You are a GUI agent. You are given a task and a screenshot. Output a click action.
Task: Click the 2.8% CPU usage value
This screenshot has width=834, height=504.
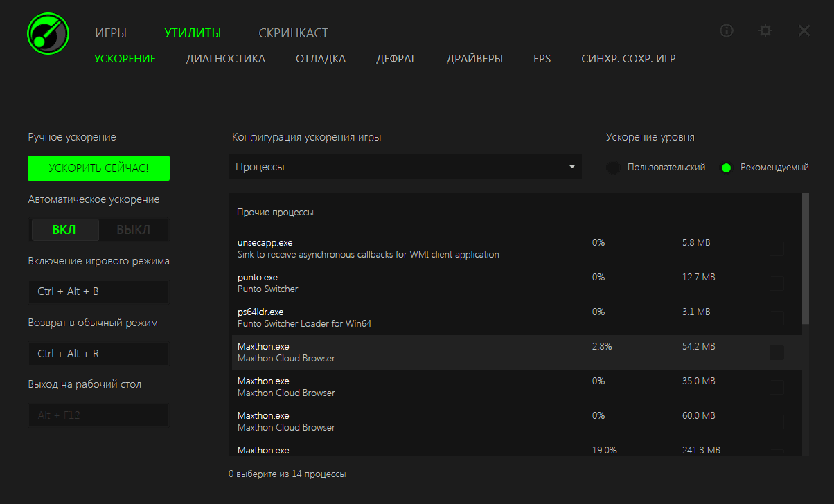click(602, 346)
